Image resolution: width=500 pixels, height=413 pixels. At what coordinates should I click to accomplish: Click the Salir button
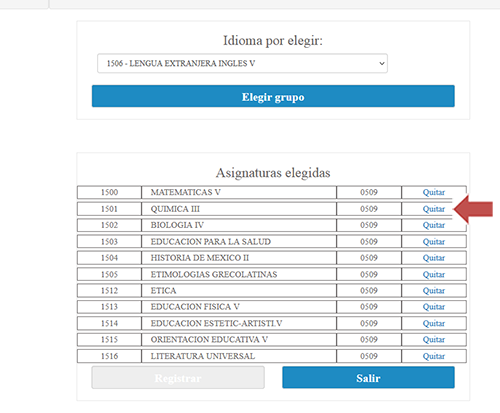[368, 377]
